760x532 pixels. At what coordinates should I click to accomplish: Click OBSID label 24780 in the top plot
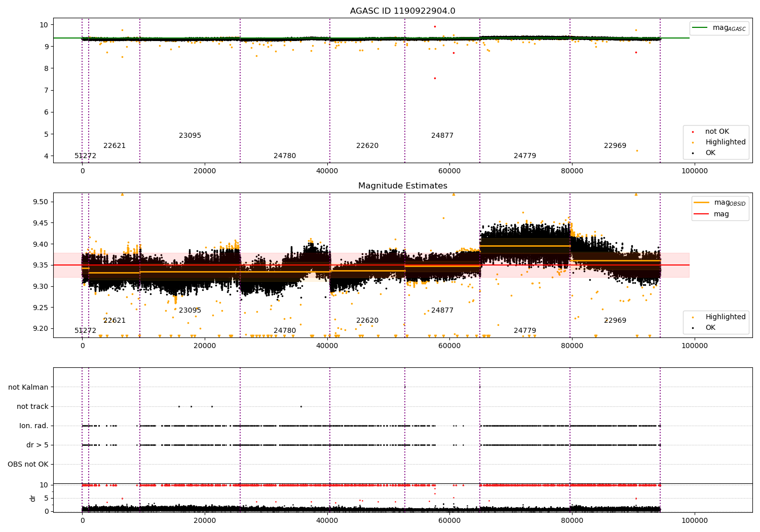285,156
